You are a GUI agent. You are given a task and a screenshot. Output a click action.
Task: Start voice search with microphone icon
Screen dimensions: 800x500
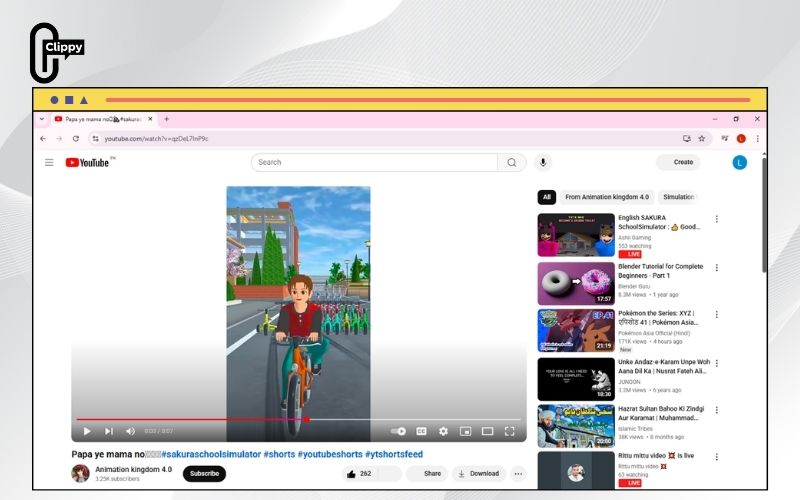point(543,162)
